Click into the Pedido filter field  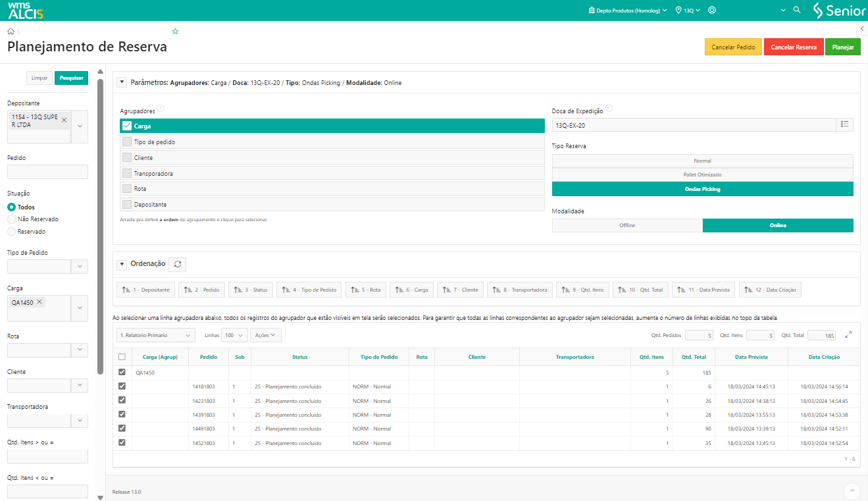point(47,172)
